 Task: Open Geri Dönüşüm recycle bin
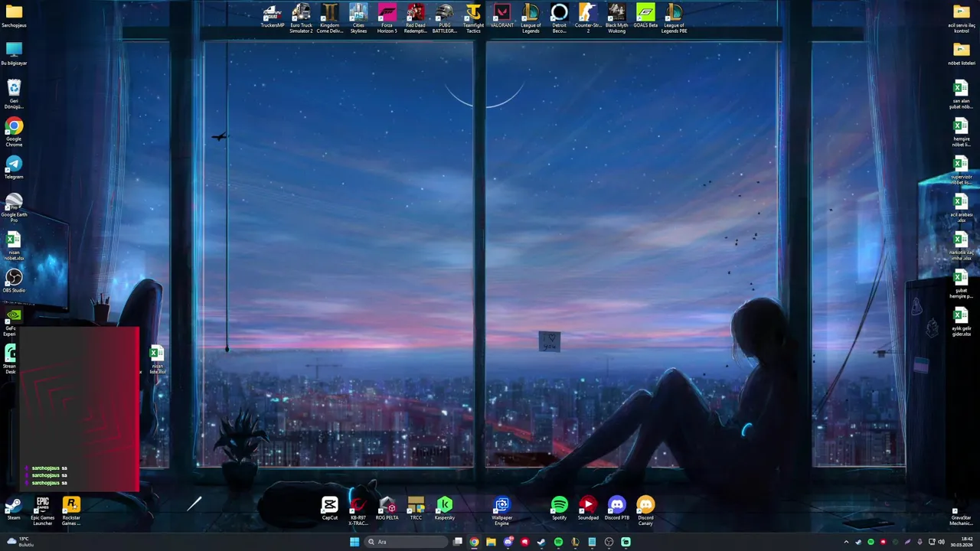(14, 95)
